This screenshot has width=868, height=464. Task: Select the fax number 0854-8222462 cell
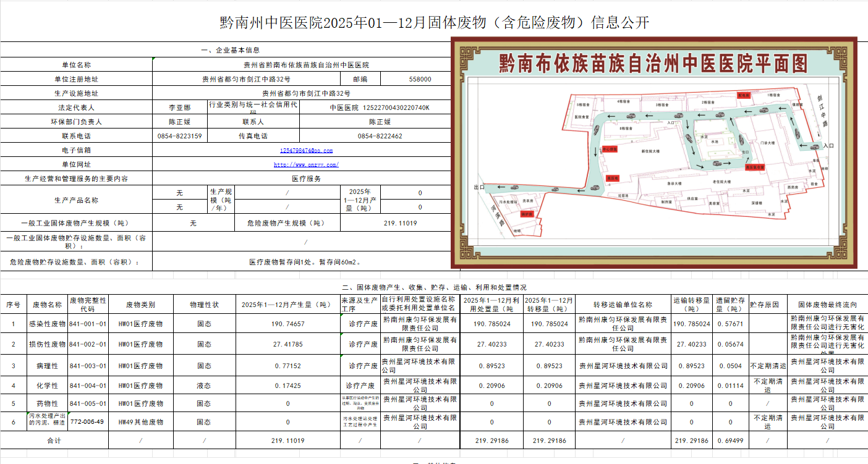pyautogui.click(x=380, y=136)
